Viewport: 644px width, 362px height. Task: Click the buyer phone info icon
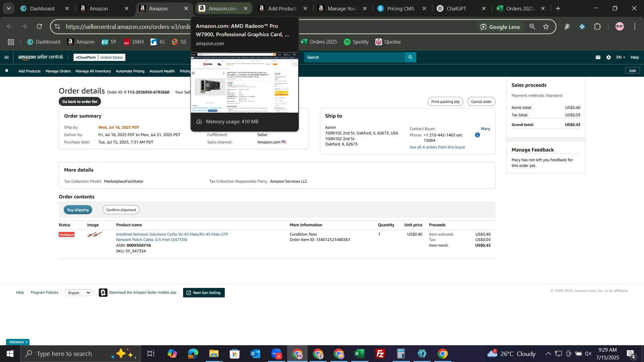click(477, 135)
